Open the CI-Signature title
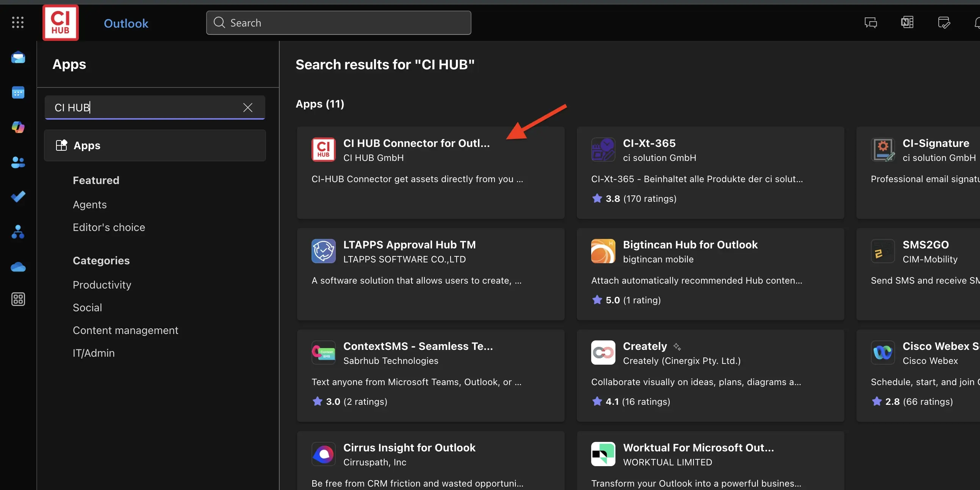Viewport: 980px width, 490px height. click(936, 143)
